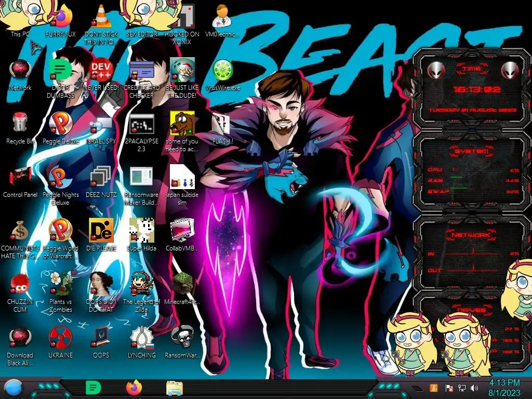
Task: Open the file above 'japan suicide sim'
Action: tap(182, 177)
